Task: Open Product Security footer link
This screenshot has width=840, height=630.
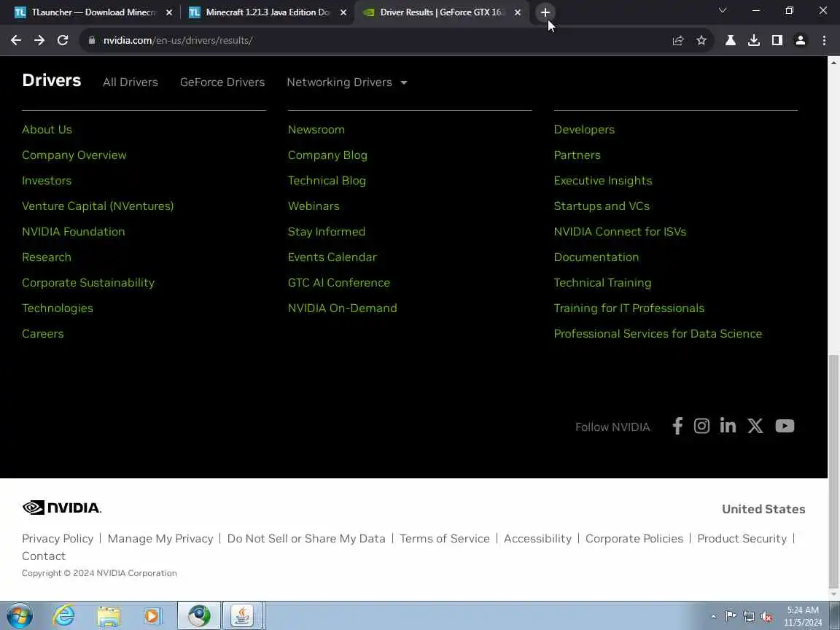Action: (742, 538)
